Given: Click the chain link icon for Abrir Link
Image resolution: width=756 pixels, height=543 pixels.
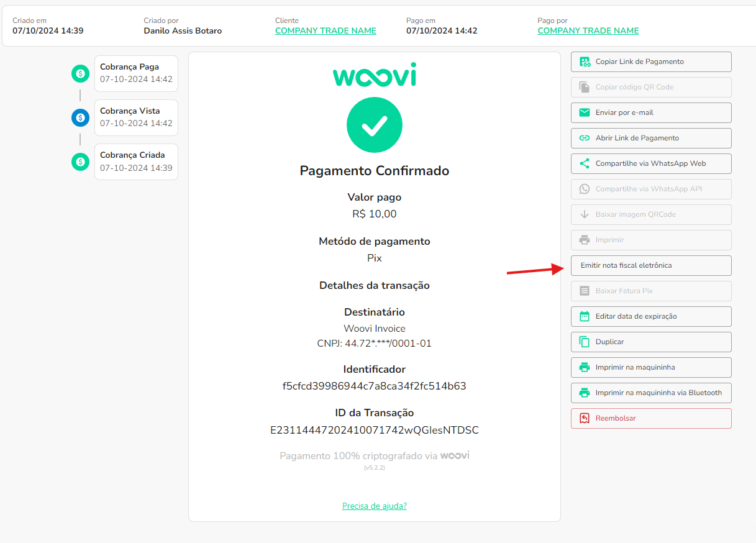Looking at the screenshot, I should [584, 138].
